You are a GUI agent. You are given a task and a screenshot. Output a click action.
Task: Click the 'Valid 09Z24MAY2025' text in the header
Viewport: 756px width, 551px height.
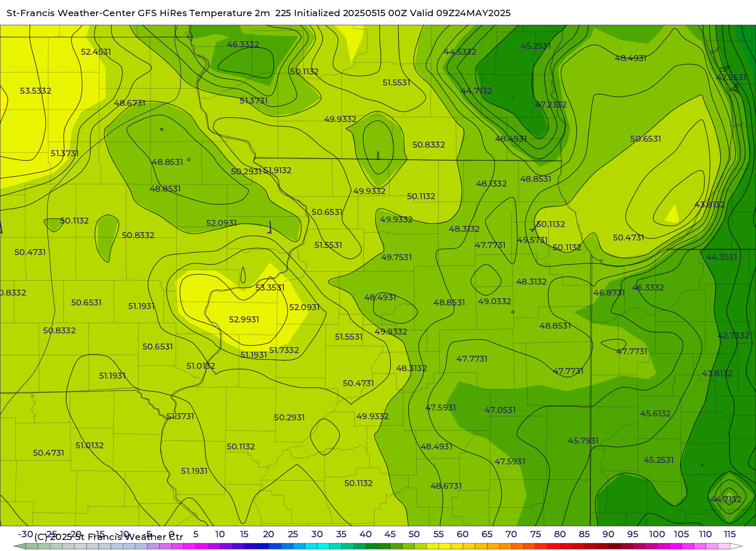point(460,13)
